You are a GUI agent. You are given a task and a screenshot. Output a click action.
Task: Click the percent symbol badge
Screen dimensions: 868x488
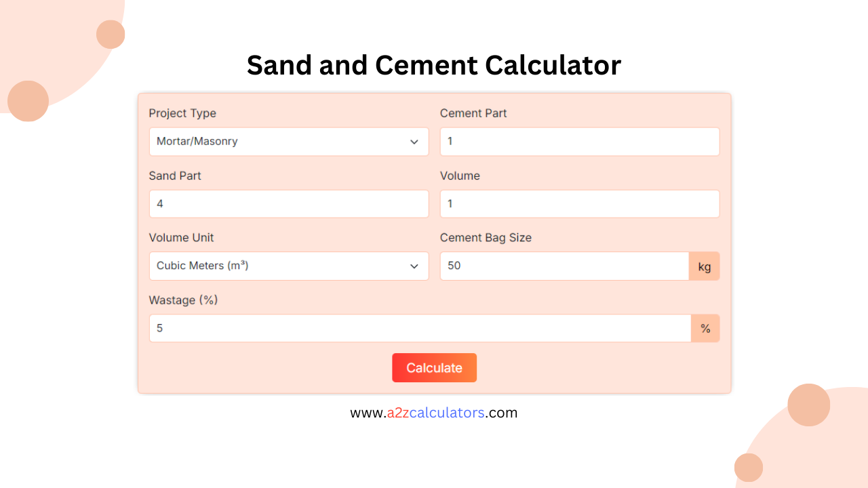(x=705, y=328)
